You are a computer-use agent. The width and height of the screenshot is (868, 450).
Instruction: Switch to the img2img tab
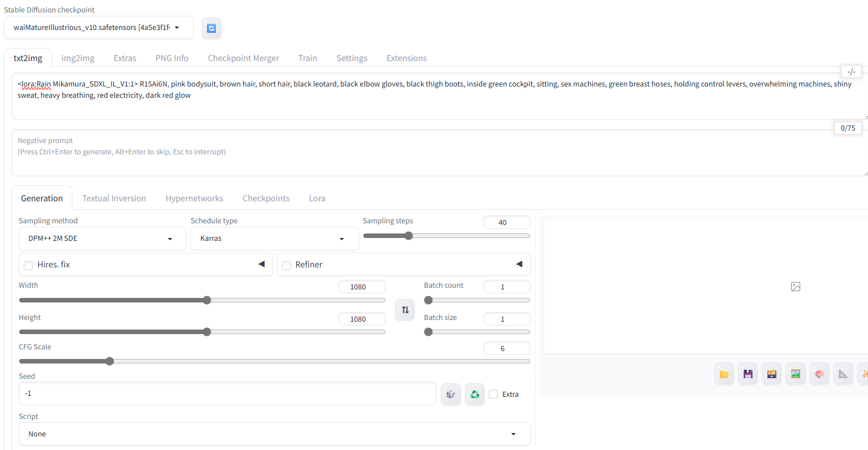(x=78, y=58)
